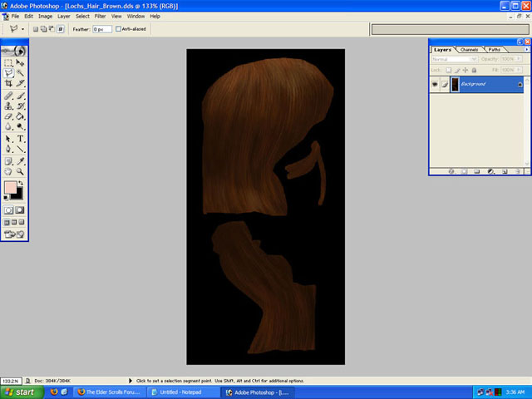Toggle the Anti-aliased checkbox

[118, 29]
